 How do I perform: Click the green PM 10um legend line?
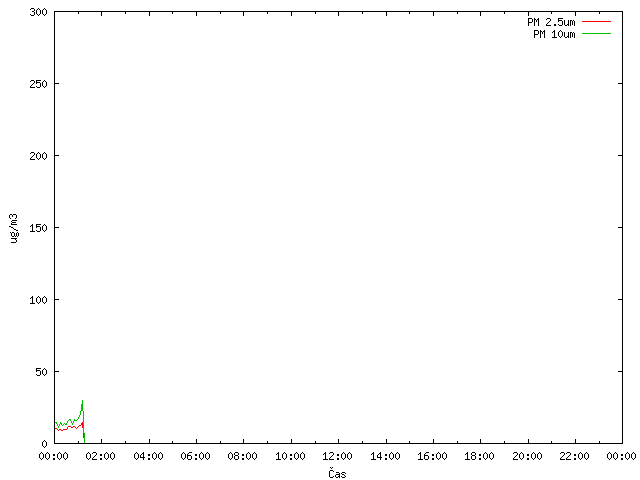596,34
